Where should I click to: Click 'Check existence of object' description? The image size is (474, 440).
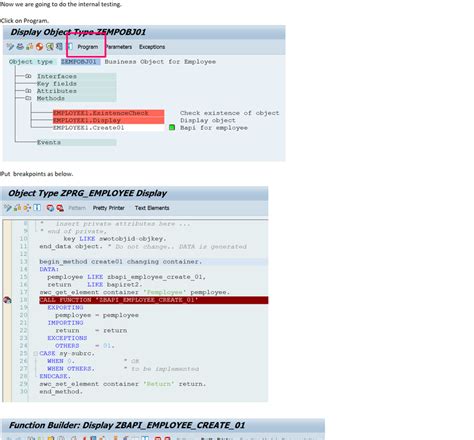pyautogui.click(x=230, y=113)
